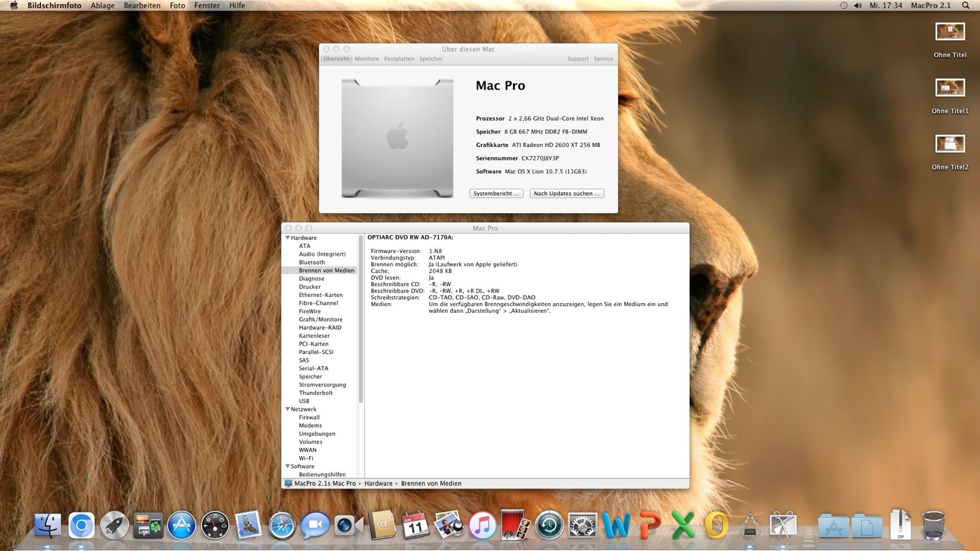This screenshot has width=980, height=551.
Task: Launch the App Store from dock
Action: [x=182, y=525]
